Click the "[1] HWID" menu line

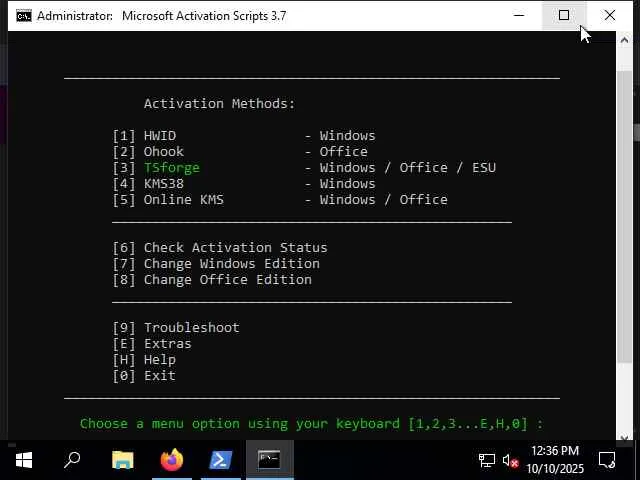point(244,136)
